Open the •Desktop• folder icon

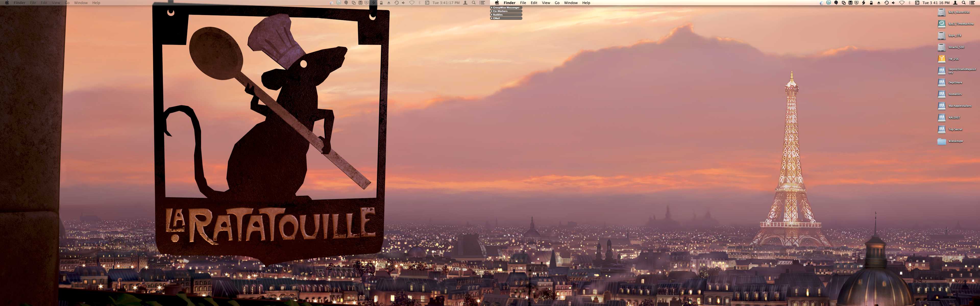941,142
